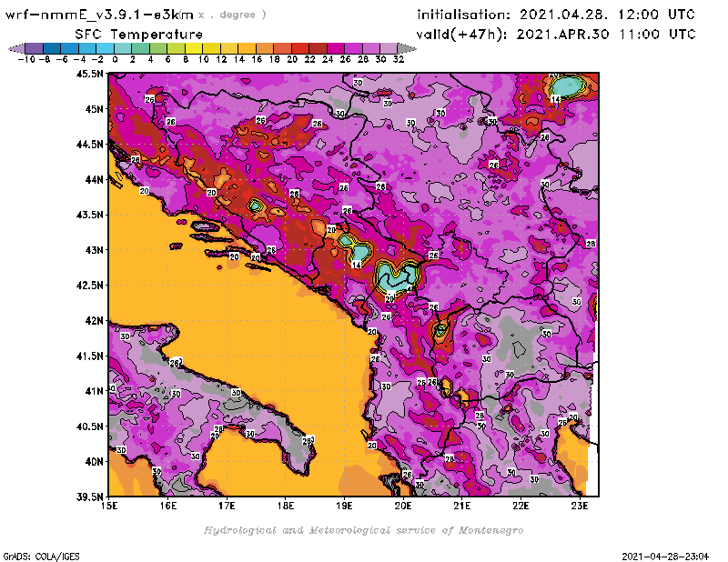Click the 41.5N latitude axis label

[89, 356]
